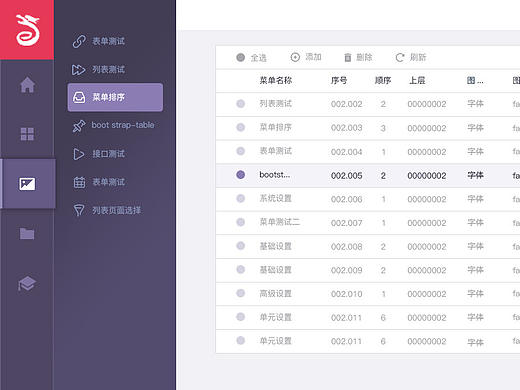The image size is (520, 390).
Task: Click the inbox icon beside 菜单排序
Action: (x=79, y=97)
